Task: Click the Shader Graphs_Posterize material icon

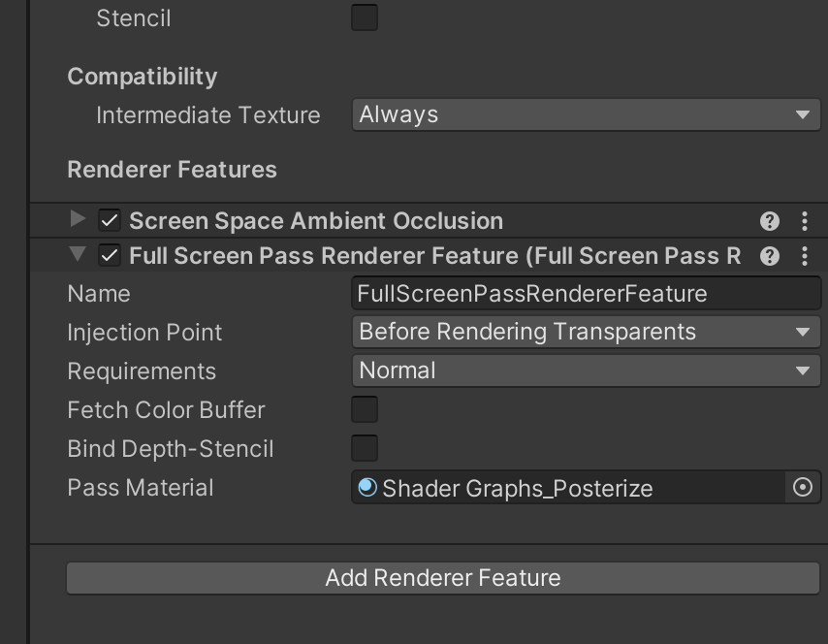Action: point(367,488)
